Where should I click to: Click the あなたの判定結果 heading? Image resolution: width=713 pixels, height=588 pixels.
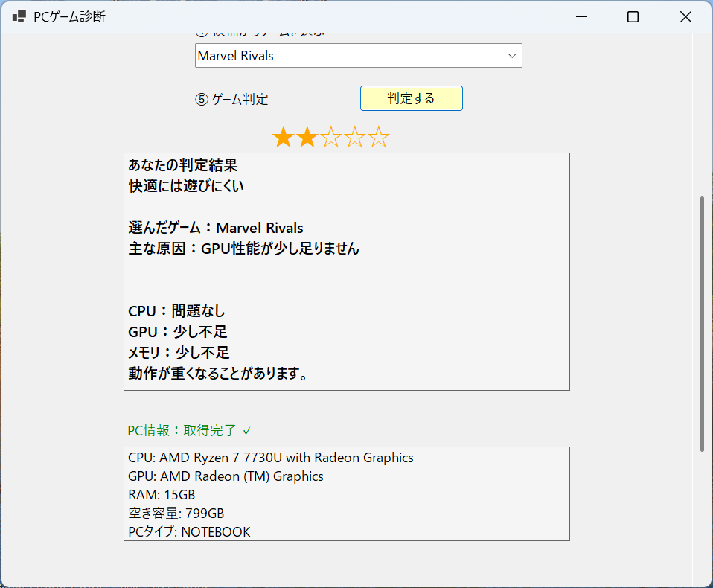(183, 165)
